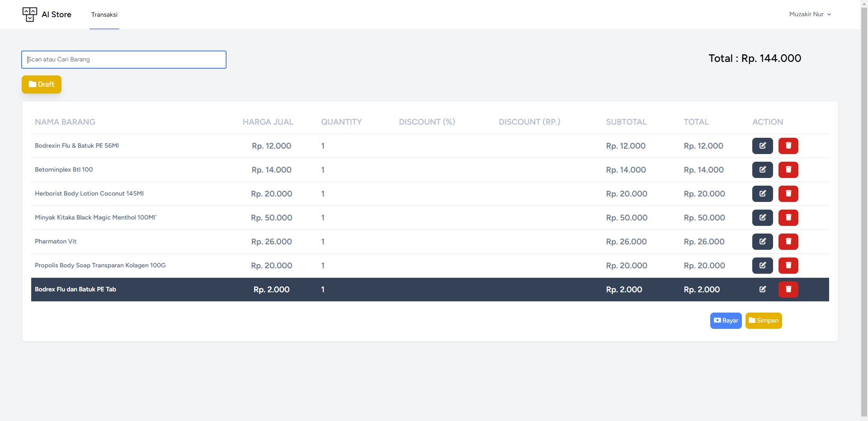
Task: Focus the Scan atau Cari Barang field
Action: pyautogui.click(x=123, y=59)
